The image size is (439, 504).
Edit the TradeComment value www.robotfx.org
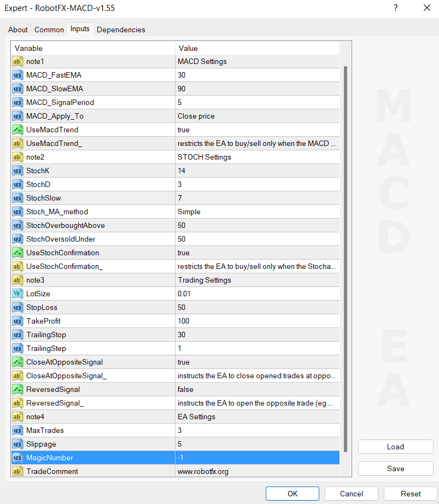[257, 471]
